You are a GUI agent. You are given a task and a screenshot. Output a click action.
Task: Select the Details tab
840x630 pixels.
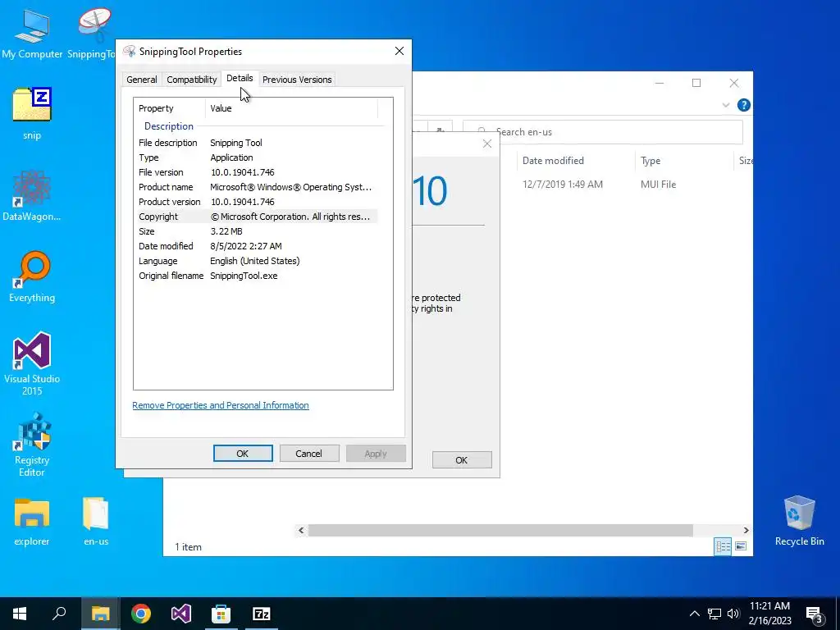pos(240,78)
